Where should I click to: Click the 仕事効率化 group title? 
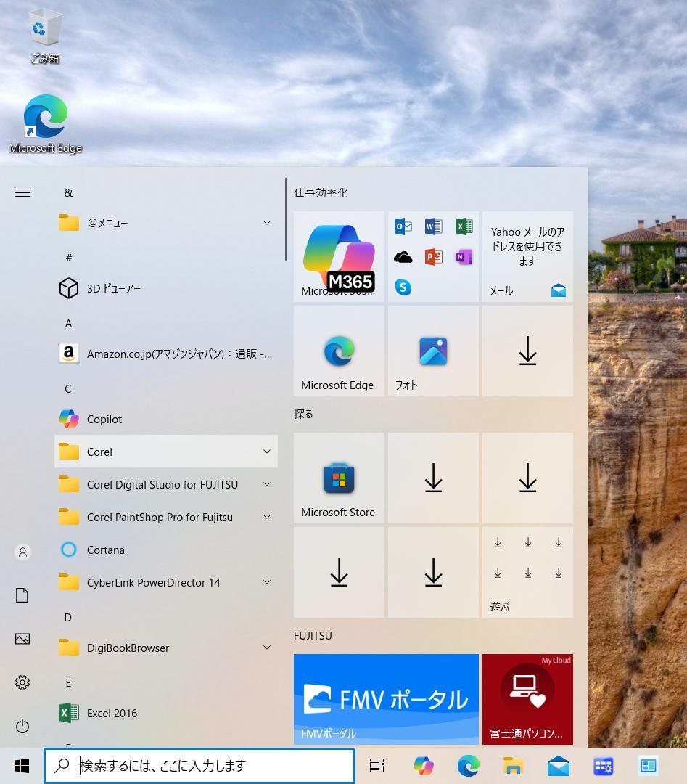coord(321,193)
